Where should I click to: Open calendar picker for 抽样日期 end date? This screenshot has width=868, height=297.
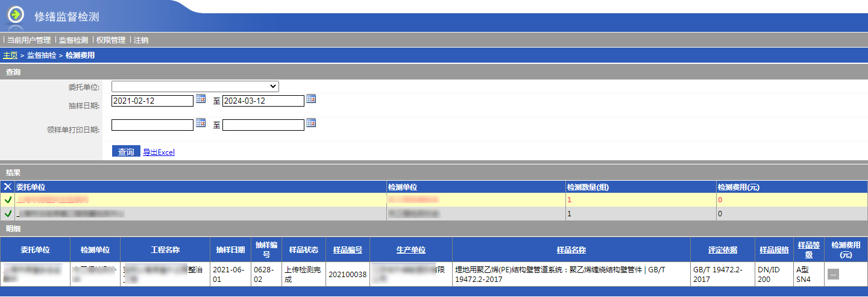[x=311, y=99]
